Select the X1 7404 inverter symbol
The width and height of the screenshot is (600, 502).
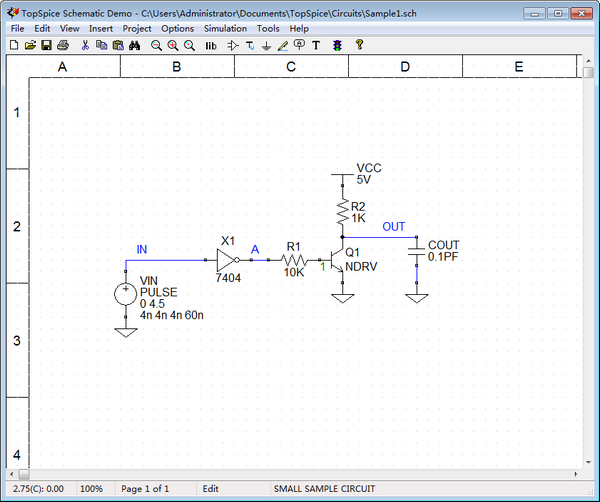click(228, 260)
